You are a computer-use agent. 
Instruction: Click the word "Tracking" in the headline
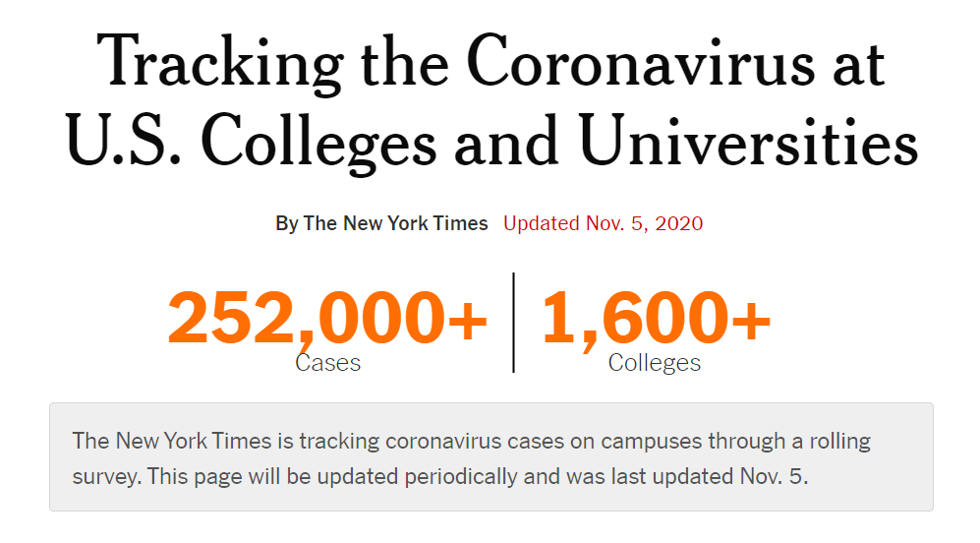point(219,63)
